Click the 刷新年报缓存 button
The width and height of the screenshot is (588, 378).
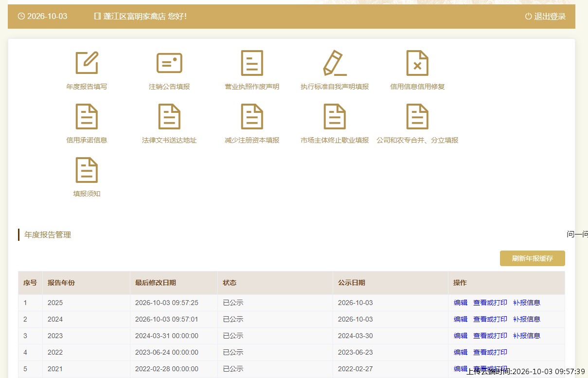point(533,258)
